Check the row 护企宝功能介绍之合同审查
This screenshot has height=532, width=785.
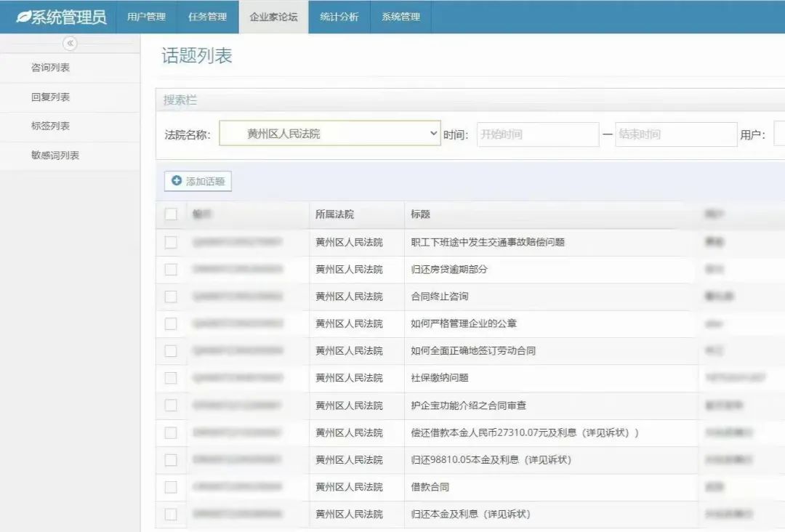(x=171, y=406)
